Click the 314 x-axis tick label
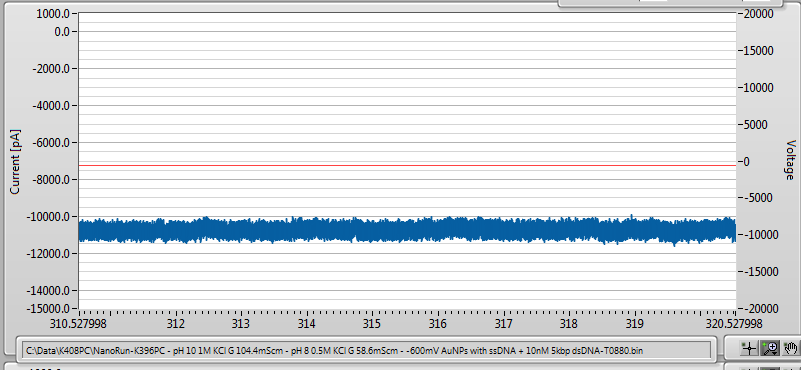The width and height of the screenshot is (801, 370). tap(307, 324)
